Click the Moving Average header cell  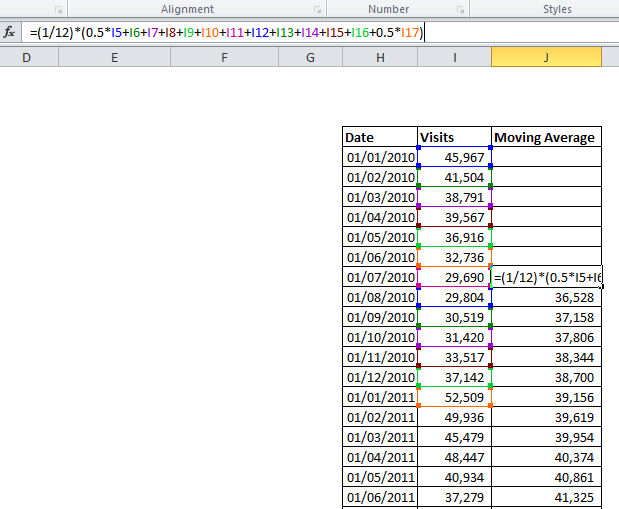point(546,137)
